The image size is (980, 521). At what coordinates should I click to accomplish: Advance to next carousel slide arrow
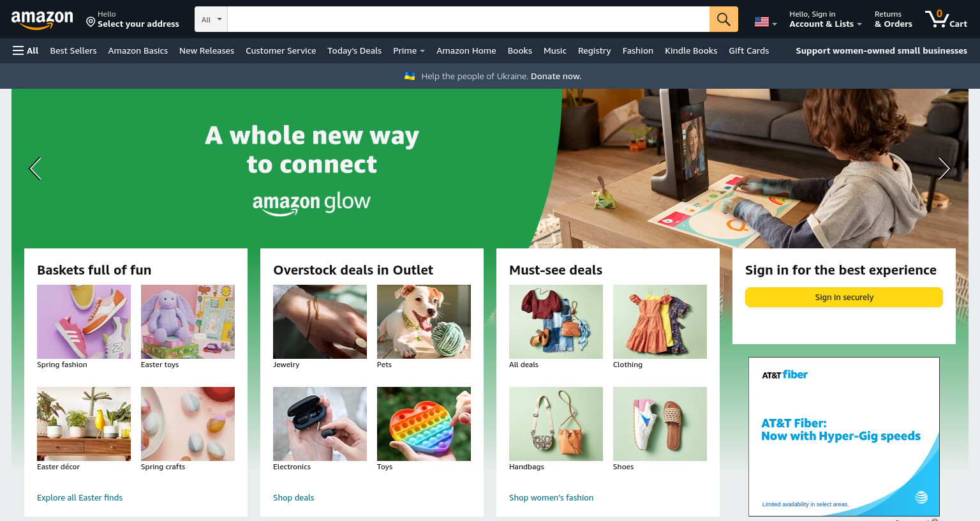tap(944, 169)
